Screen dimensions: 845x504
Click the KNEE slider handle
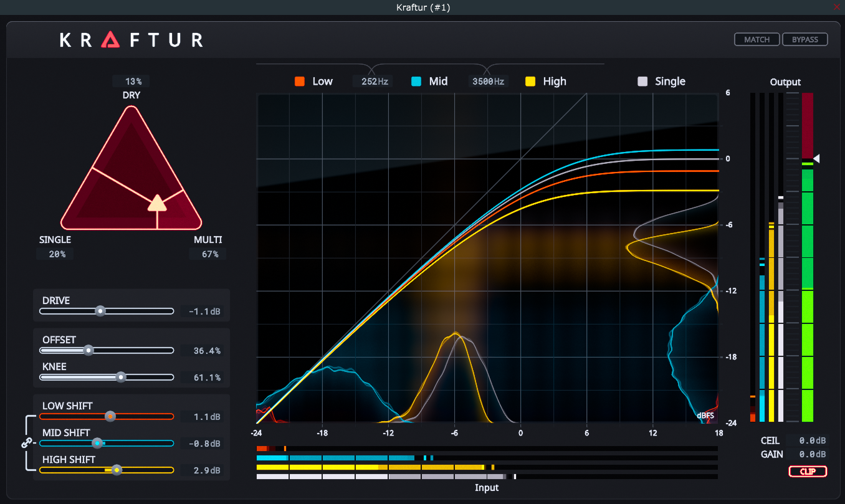coord(121,377)
